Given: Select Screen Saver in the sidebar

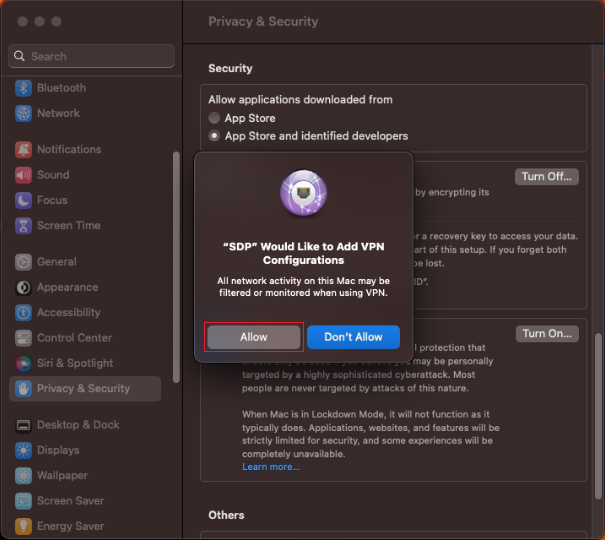Looking at the screenshot, I should click(x=85, y=501).
